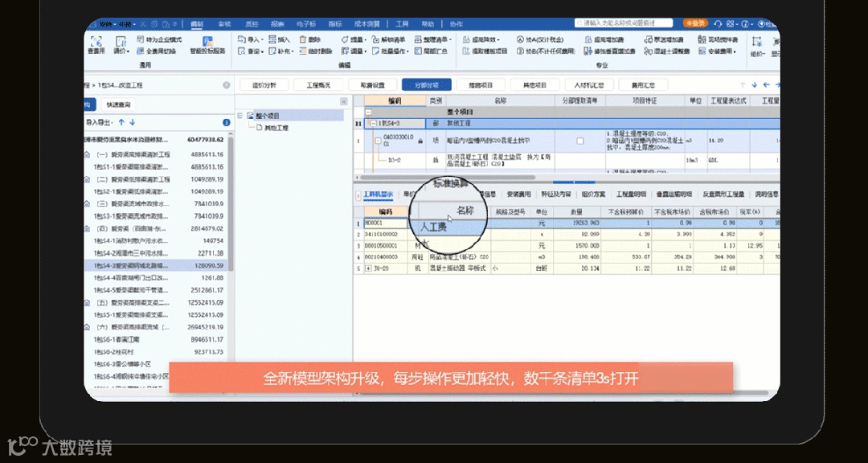Switch to the 审核 ribbon tab
This screenshot has height=463, width=868.
[x=224, y=24]
